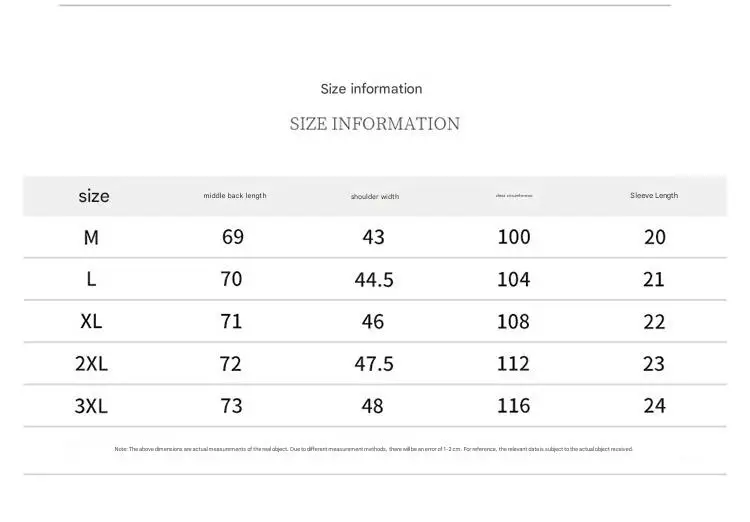Click the small "Size information" subtitle text
The width and height of the screenshot is (750, 522).
tap(371, 89)
